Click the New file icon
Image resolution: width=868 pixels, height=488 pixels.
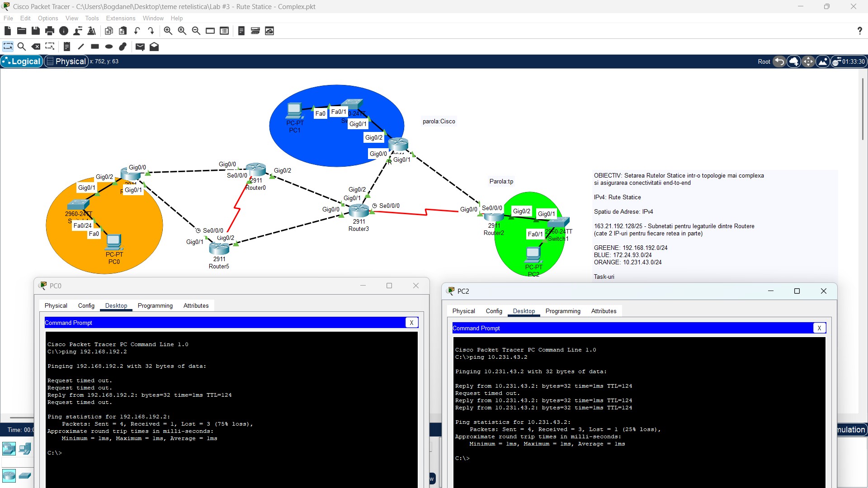tap(7, 31)
